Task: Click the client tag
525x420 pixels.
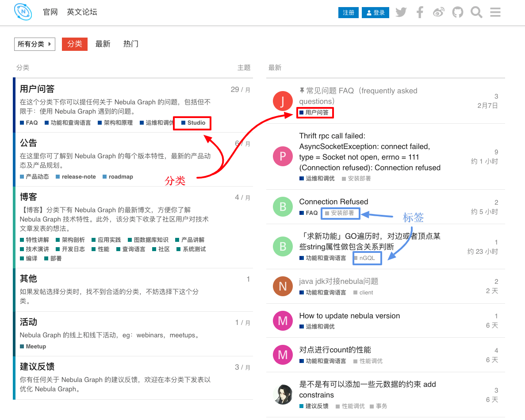Action: (363, 293)
